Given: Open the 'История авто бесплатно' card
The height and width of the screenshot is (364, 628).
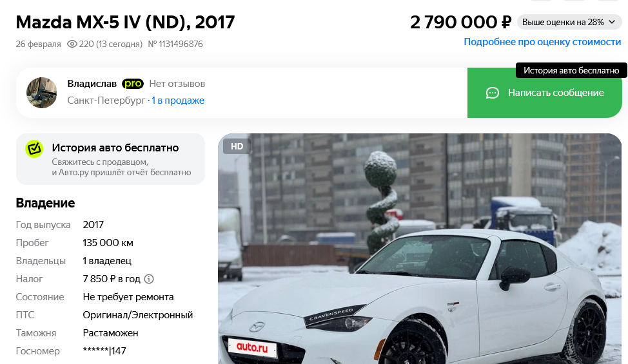Looking at the screenshot, I should tap(110, 159).
